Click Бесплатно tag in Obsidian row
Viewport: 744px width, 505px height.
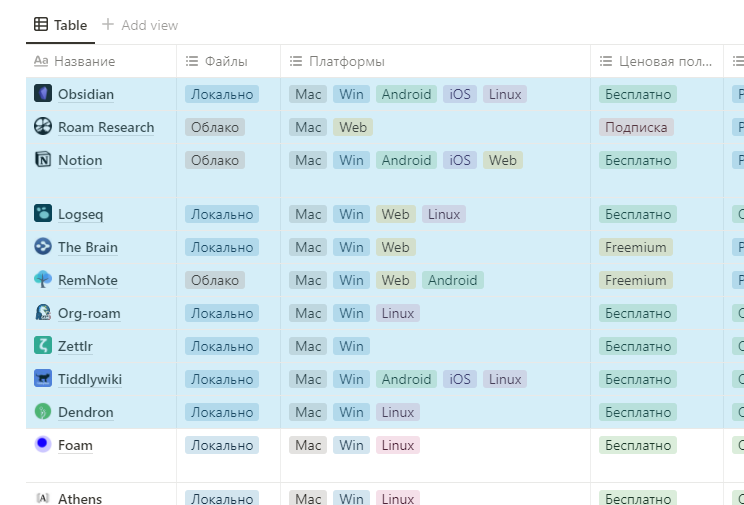[638, 94]
